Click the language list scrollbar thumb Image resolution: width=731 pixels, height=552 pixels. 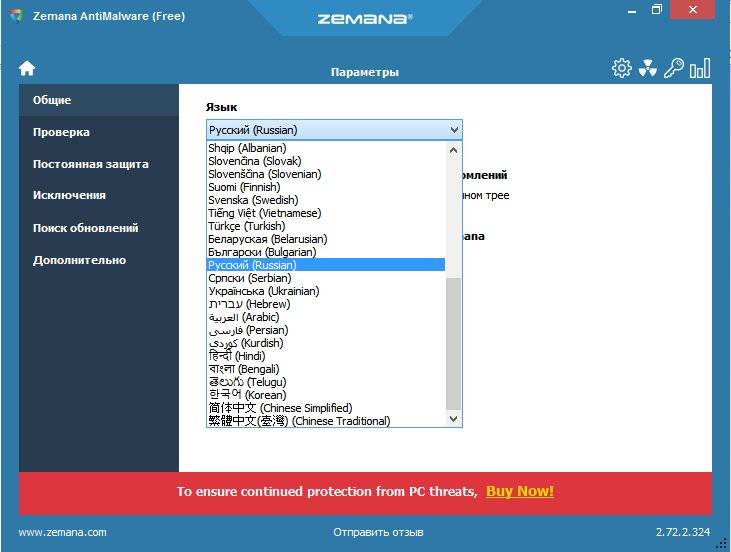453,344
